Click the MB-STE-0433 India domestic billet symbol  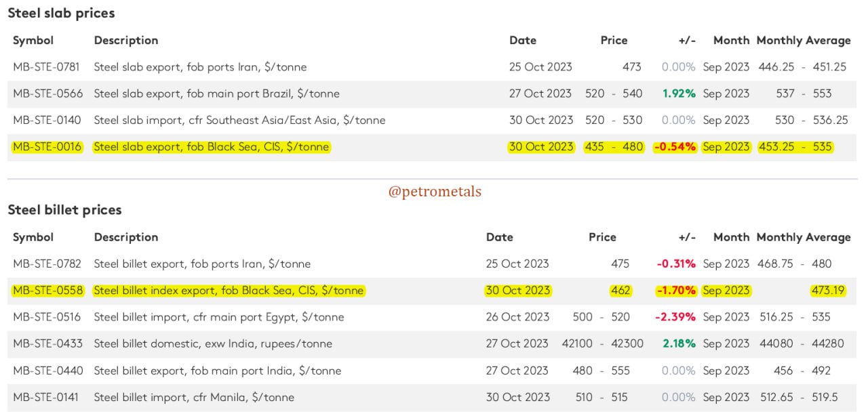(x=47, y=343)
